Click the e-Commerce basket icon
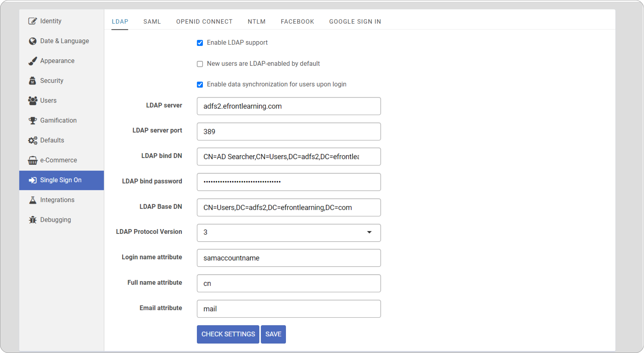 point(32,160)
